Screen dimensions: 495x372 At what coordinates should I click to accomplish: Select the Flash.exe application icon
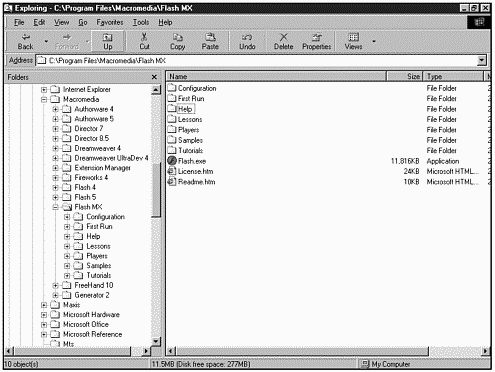click(172, 161)
